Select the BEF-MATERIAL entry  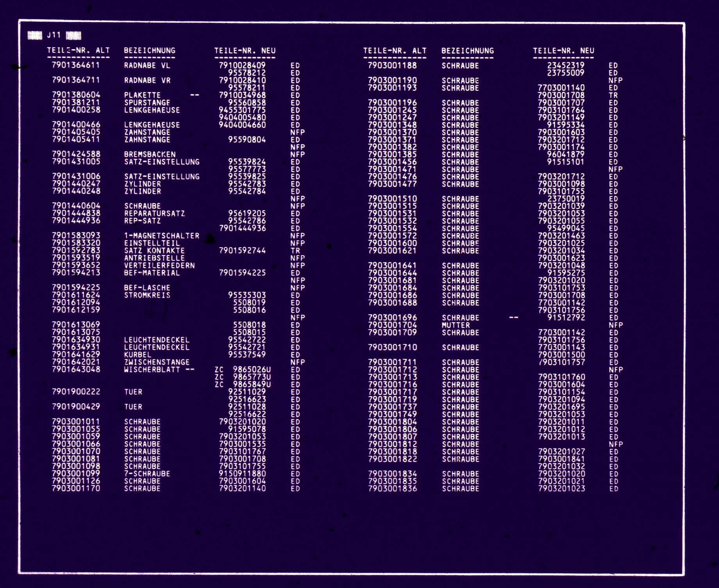pos(152,273)
